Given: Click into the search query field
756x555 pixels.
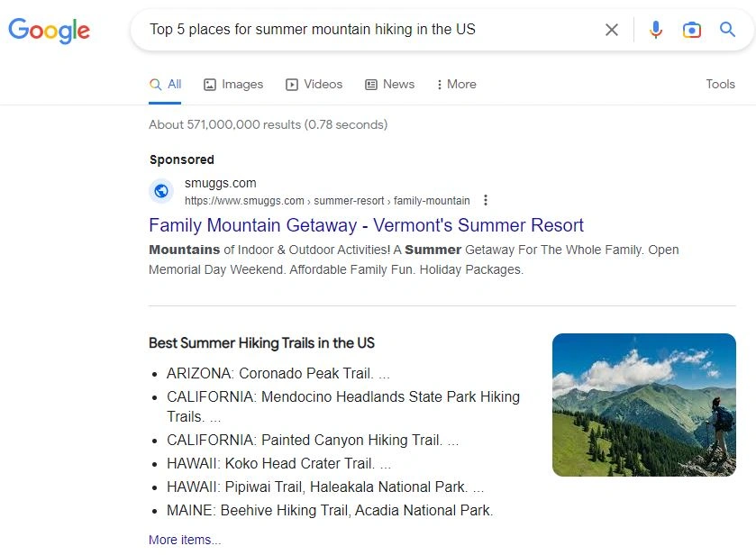Looking at the screenshot, I should (x=360, y=30).
